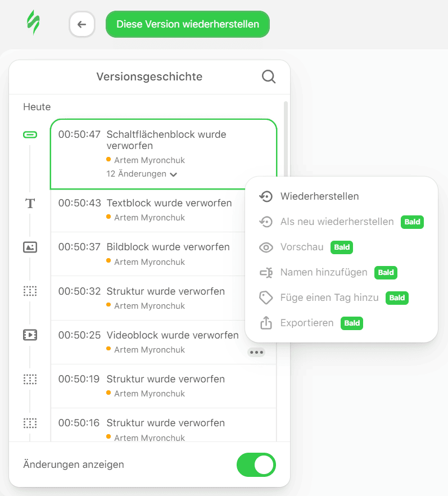This screenshot has height=496, width=448.
Task: Click the back arrow button
Action: coord(82,24)
